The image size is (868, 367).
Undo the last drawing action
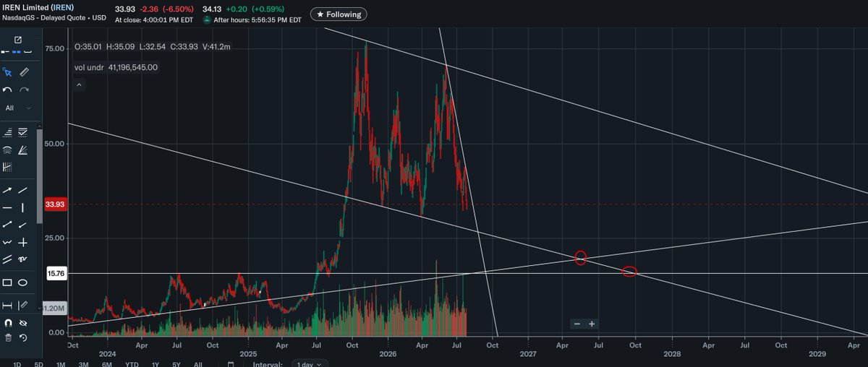[7, 90]
